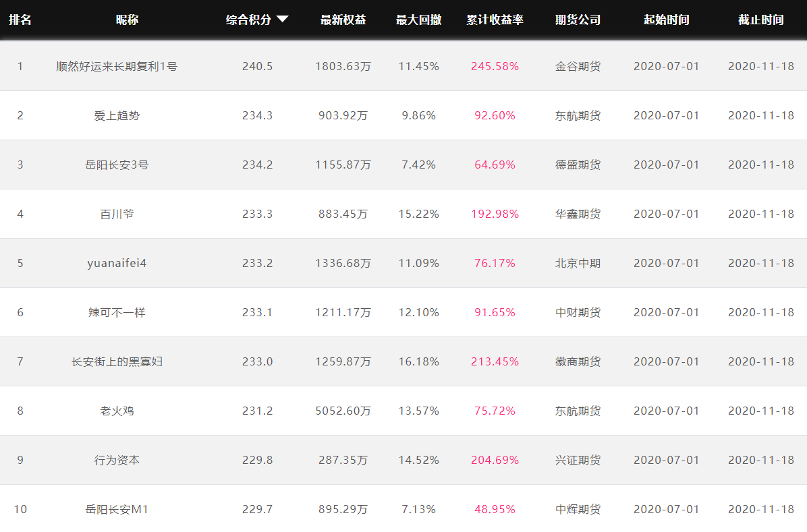Click equity value 1803.63万
This screenshot has height=532, width=807.
(x=343, y=66)
